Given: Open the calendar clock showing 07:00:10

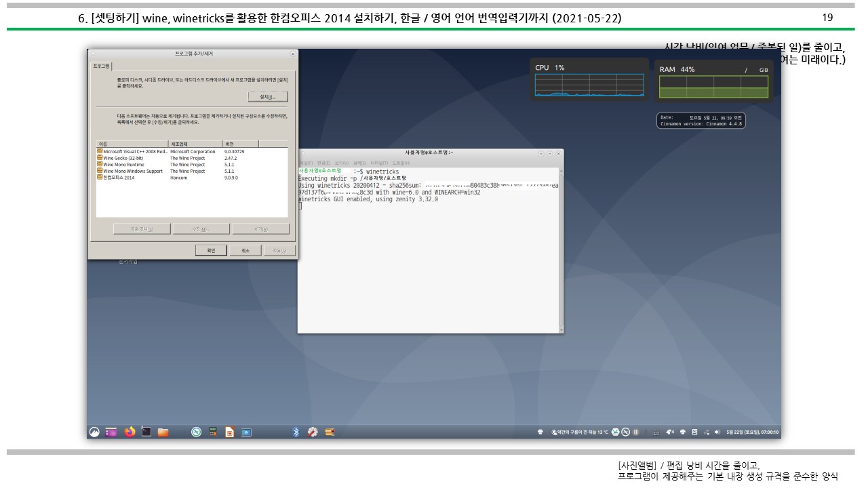Looking at the screenshot, I should [x=753, y=432].
